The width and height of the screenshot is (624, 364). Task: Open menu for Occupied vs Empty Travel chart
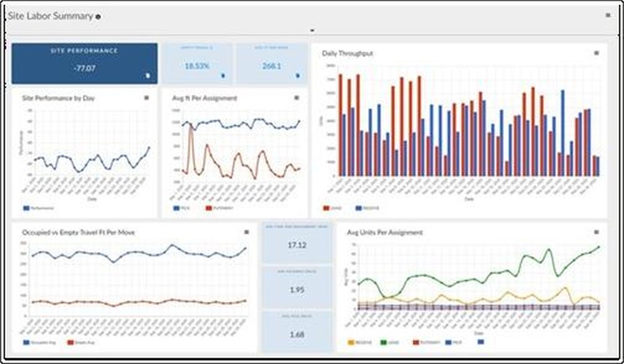(246, 232)
